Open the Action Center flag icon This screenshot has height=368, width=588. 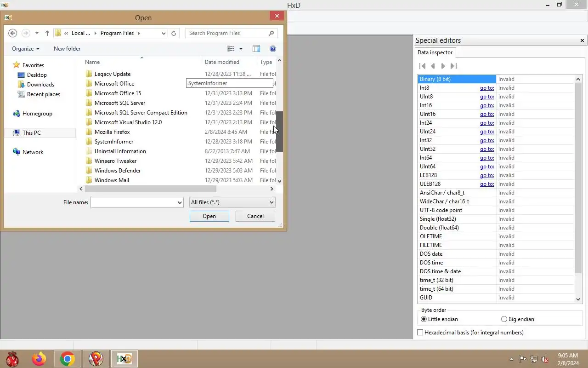coord(522,359)
